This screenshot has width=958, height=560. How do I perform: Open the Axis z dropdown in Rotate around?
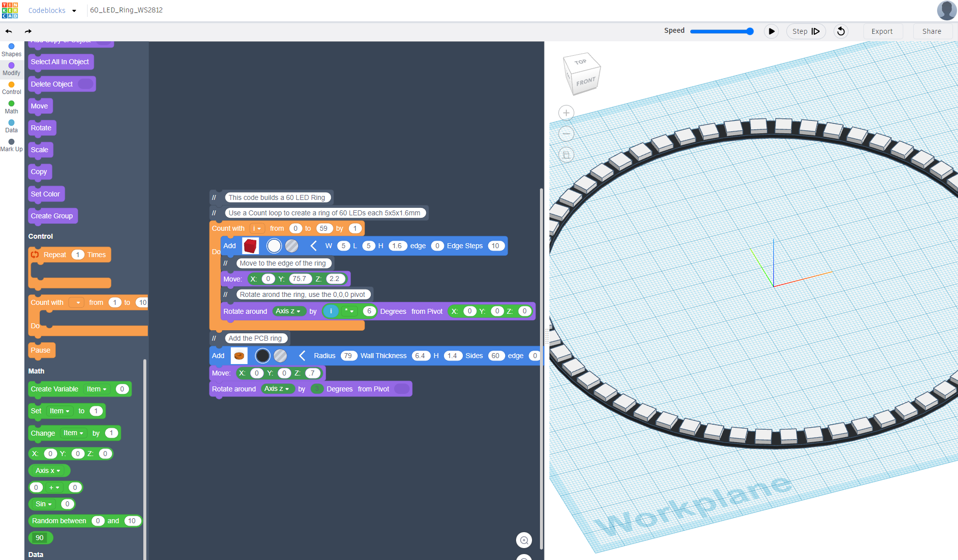289,311
